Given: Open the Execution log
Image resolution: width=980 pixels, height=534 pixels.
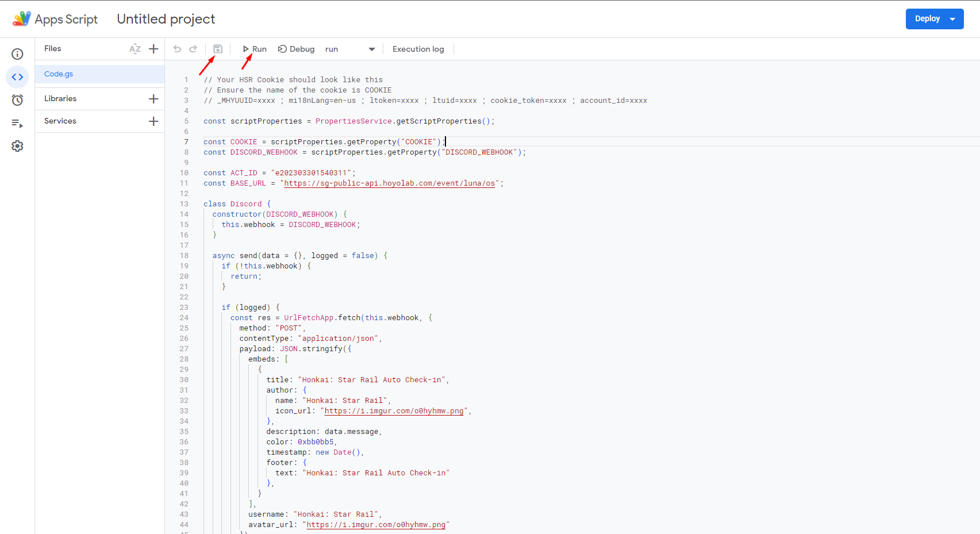Looking at the screenshot, I should pos(418,49).
